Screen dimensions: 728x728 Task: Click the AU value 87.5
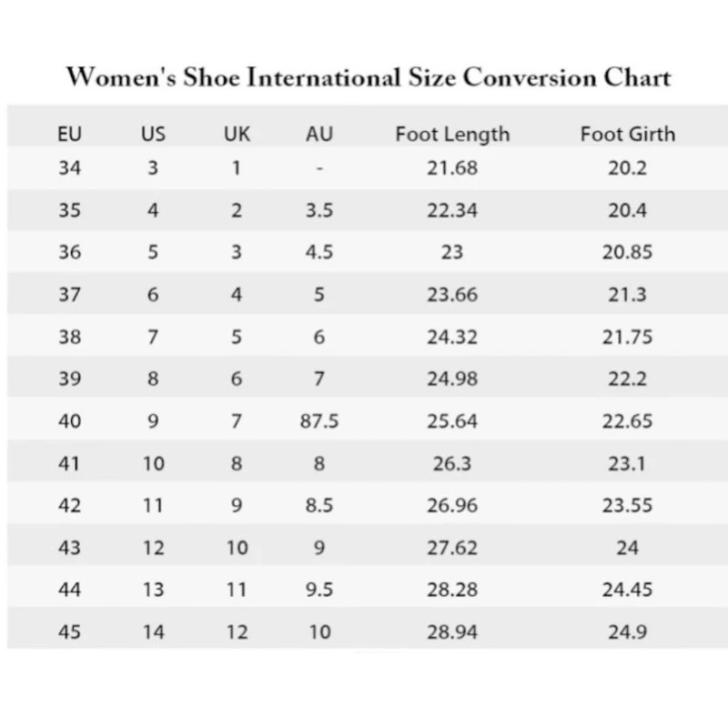(x=319, y=421)
